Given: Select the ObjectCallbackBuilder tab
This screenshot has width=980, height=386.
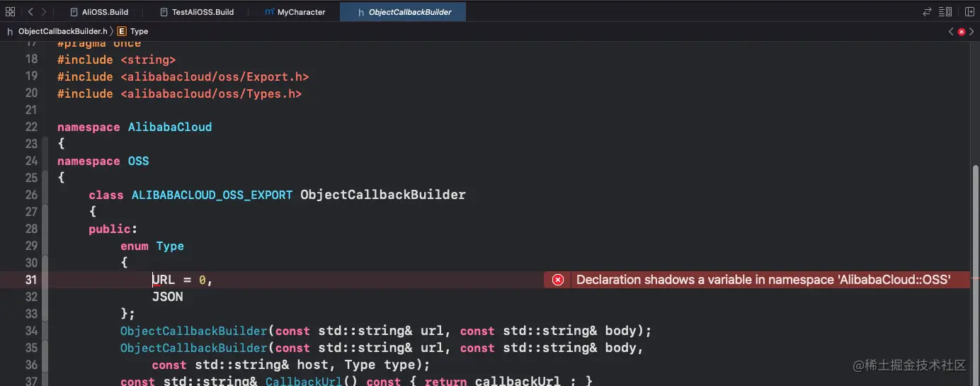Looking at the screenshot, I should [x=404, y=12].
